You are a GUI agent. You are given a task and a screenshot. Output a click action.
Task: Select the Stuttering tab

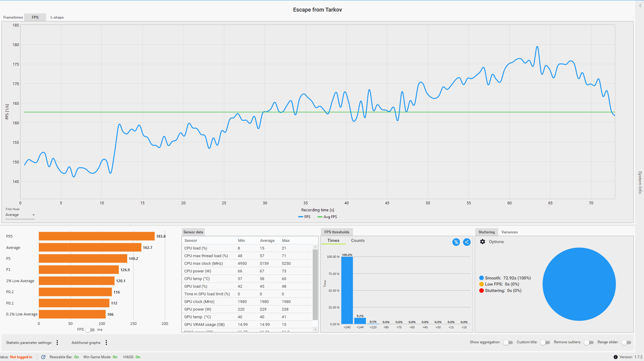487,232
